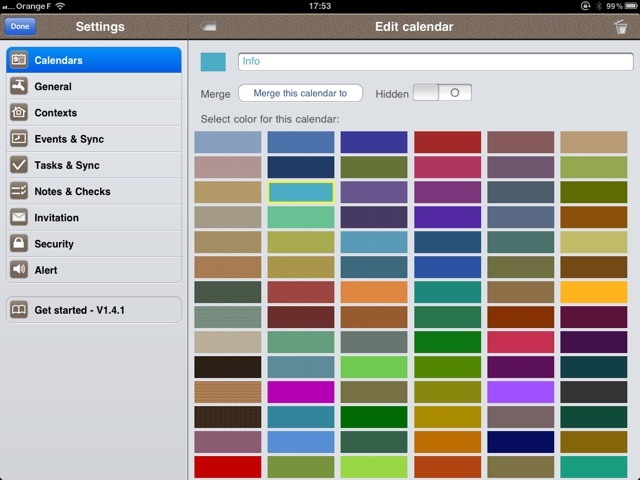This screenshot has height=480, width=640.
Task: Open Get started - V1.4.1 guide
Action: click(94, 310)
